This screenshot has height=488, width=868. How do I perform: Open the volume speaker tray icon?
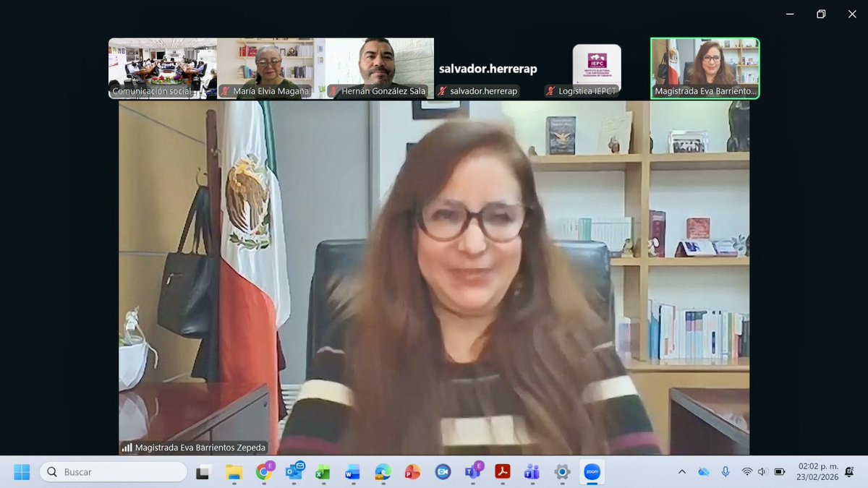point(762,472)
